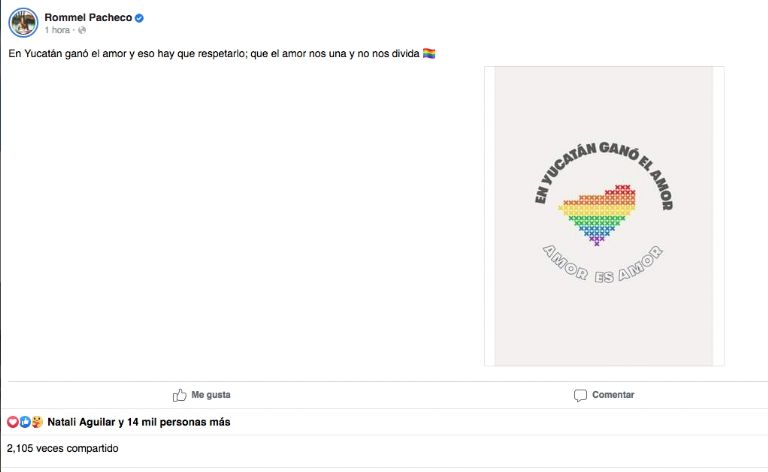Click the Comentar speech bubble icon
This screenshot has height=472, width=768.
pyautogui.click(x=580, y=396)
